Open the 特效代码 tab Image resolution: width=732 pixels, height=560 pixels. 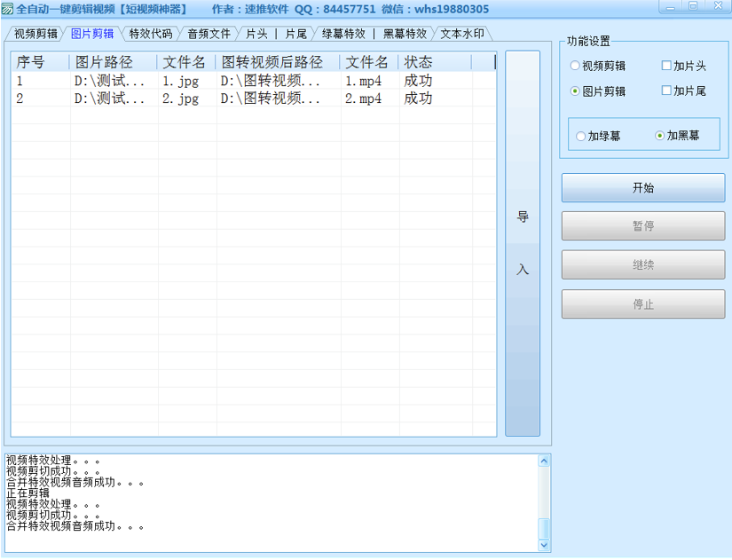tap(150, 35)
